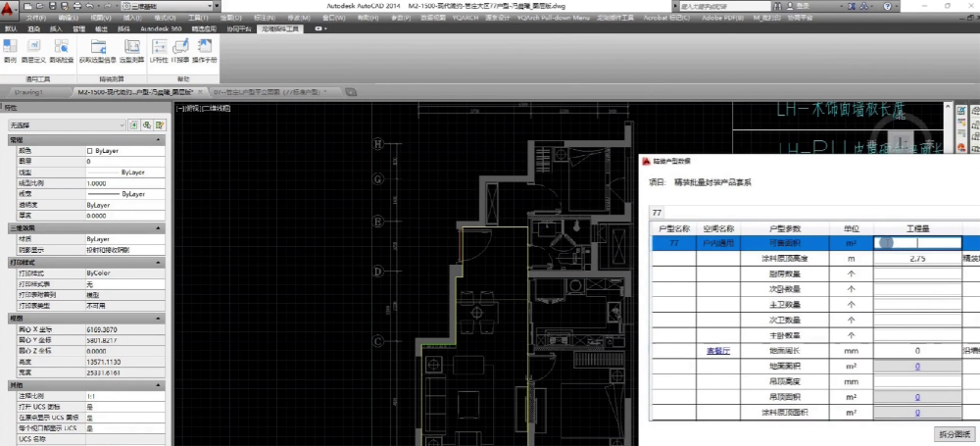Open the 文件(F) menu
The width and height of the screenshot is (980, 446).
point(35,18)
